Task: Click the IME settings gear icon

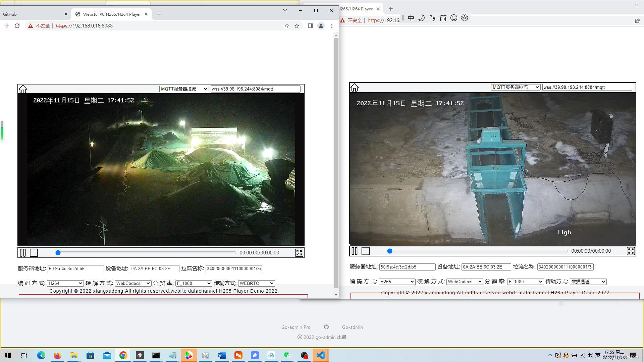Action: pos(464,18)
